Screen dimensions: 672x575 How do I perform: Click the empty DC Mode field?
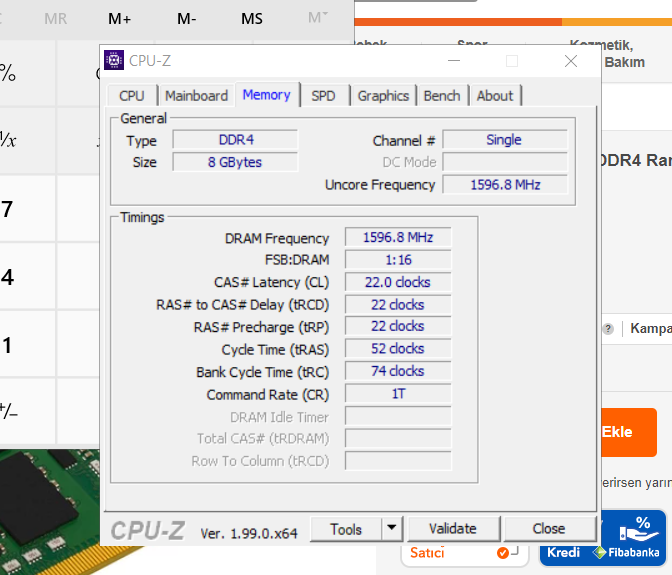505,162
